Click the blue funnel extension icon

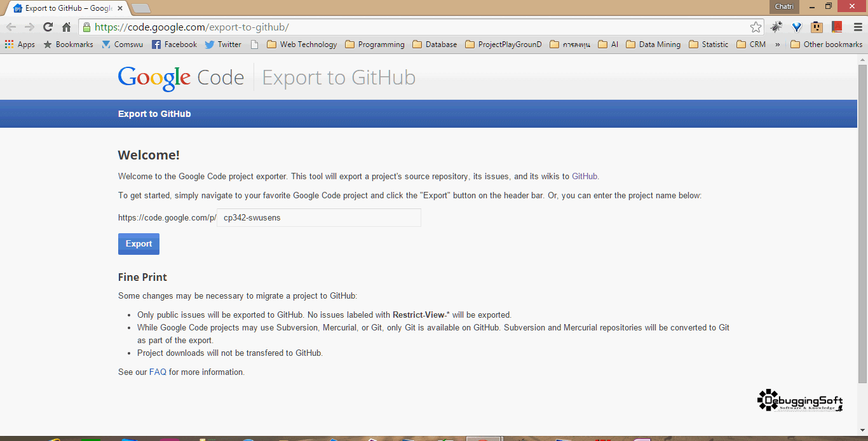[x=797, y=27]
